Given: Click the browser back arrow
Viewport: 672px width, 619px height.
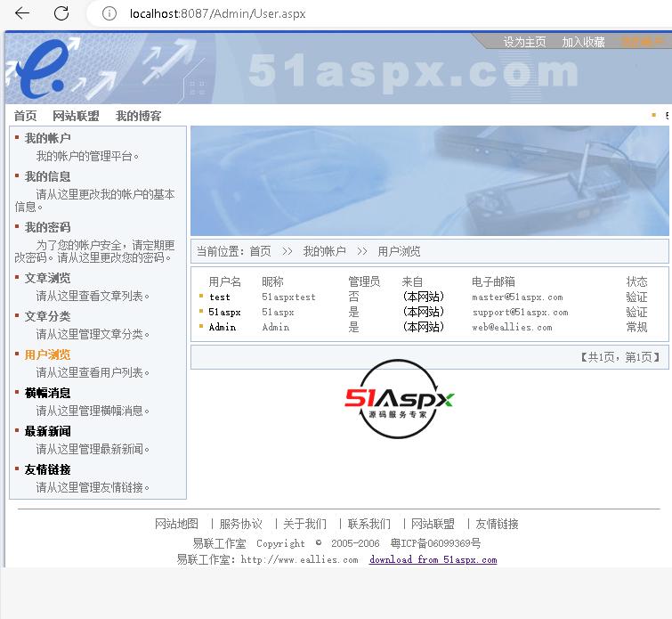Looking at the screenshot, I should [x=22, y=13].
